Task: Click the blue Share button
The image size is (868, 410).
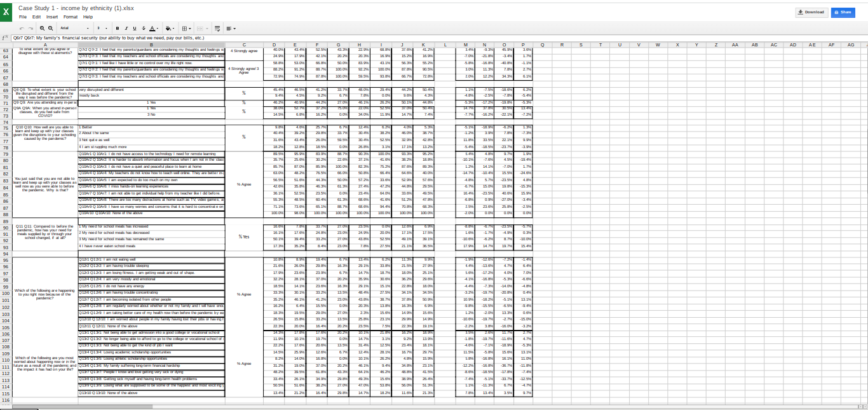Action: coord(843,12)
